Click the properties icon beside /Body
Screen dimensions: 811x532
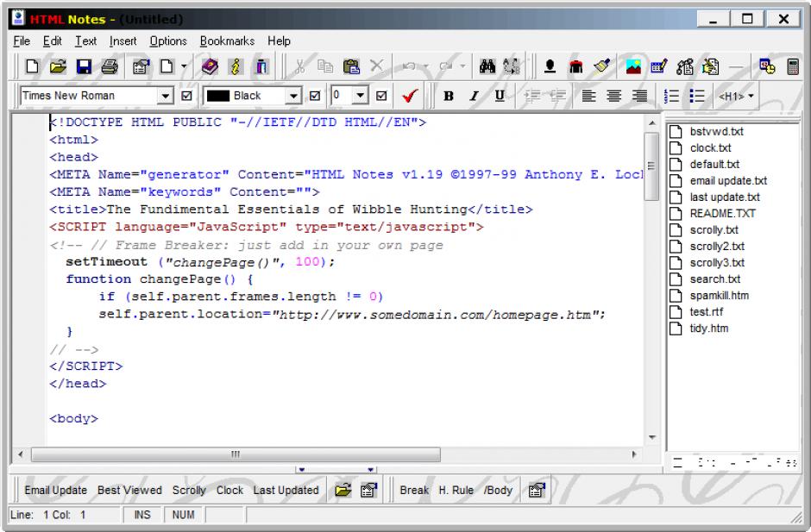[x=537, y=490]
